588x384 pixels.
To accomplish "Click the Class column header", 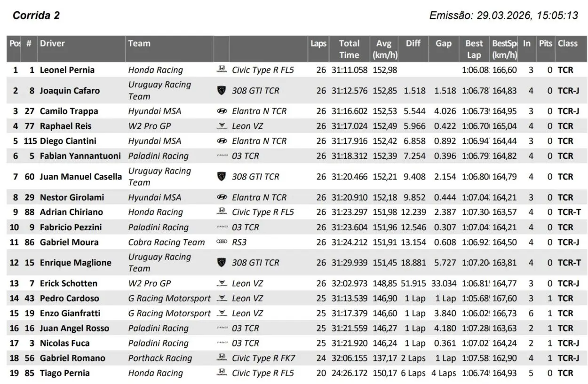I will click(x=567, y=44).
